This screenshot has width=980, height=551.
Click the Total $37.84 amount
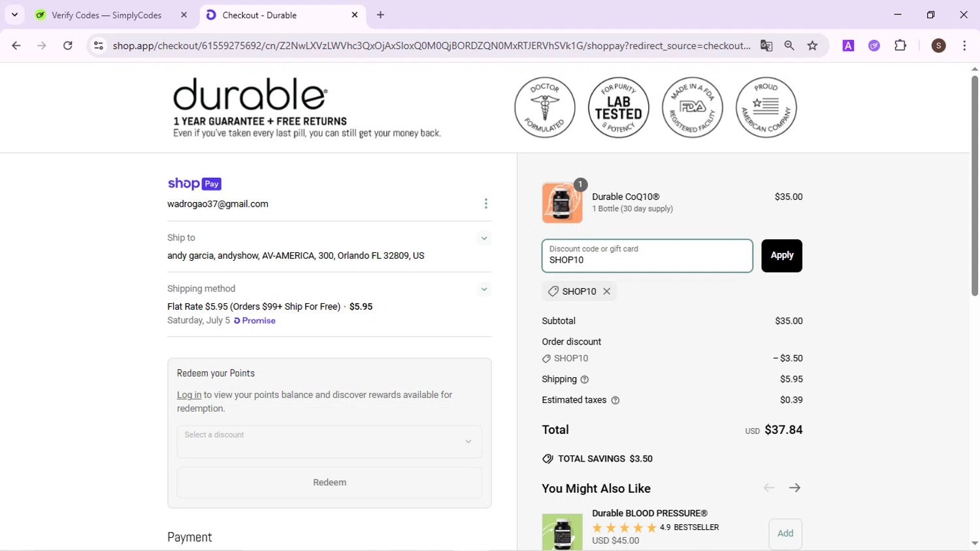click(783, 429)
